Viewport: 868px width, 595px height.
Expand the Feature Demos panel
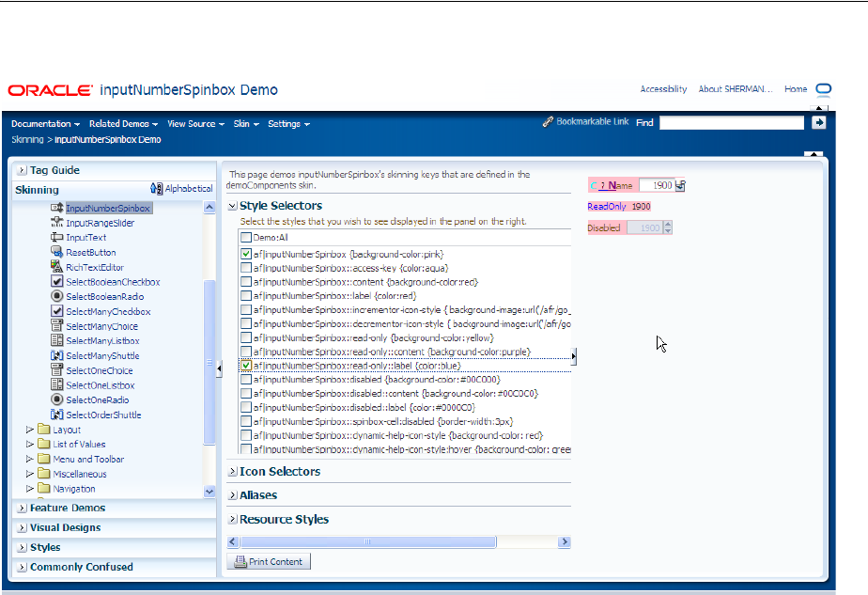click(x=22, y=508)
